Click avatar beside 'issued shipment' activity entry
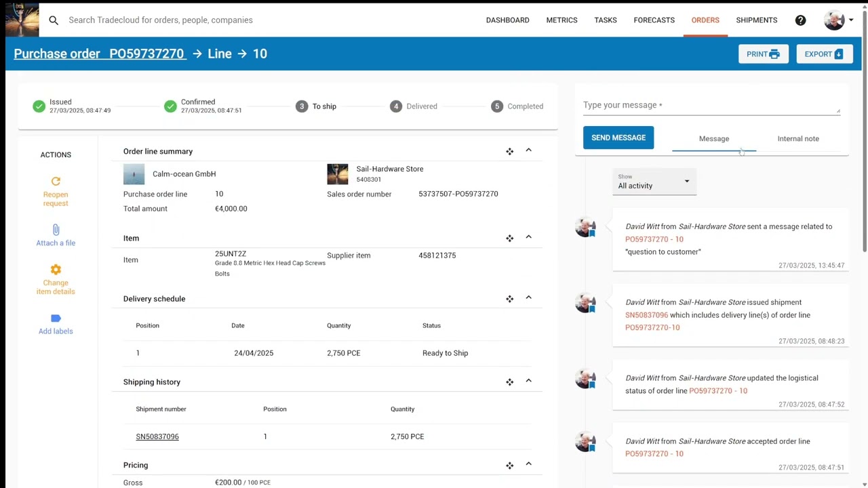This screenshot has height=488, width=868. click(x=585, y=303)
